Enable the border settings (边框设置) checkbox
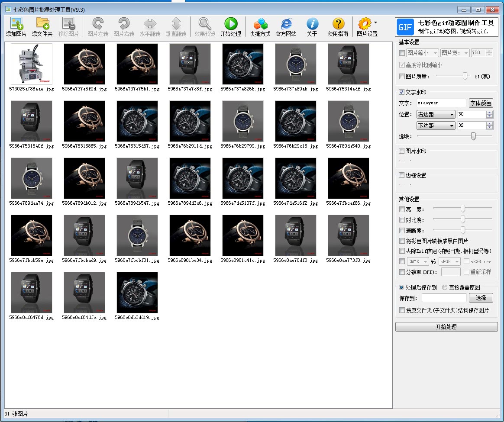This screenshot has height=422, width=504. [402, 175]
